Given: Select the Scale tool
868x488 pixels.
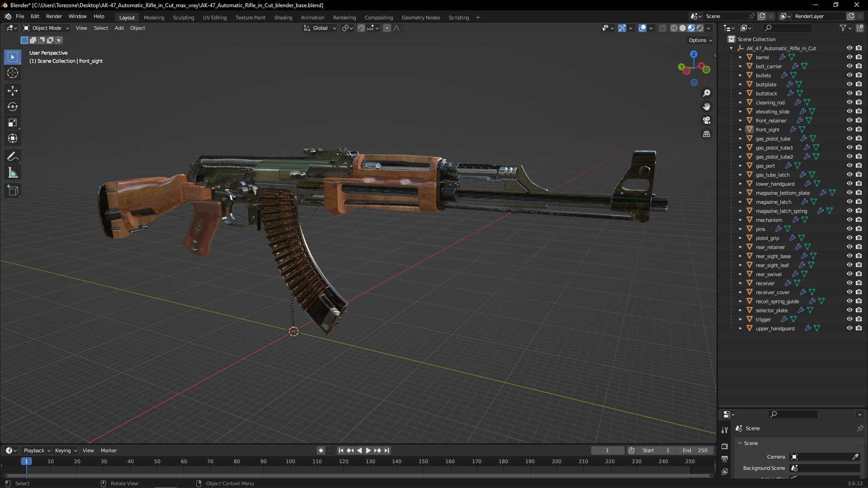Looking at the screenshot, I should tap(12, 122).
